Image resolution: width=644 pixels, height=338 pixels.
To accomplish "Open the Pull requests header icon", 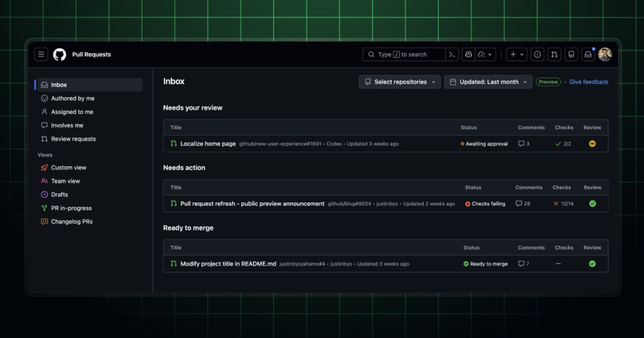I will tap(554, 54).
